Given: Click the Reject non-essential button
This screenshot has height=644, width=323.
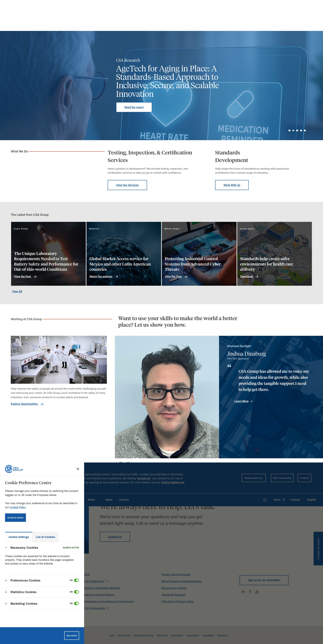Looking at the screenshot, I should pyautogui.click(x=282, y=478).
